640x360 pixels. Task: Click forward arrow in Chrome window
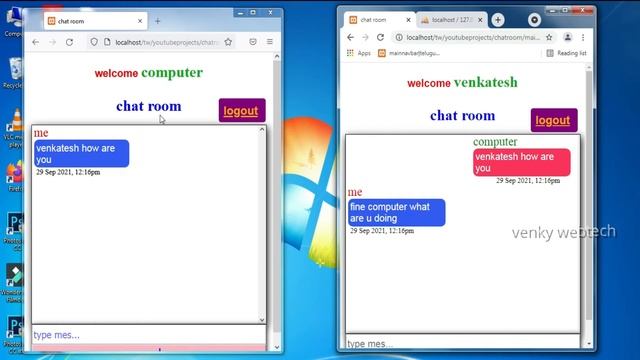(365, 37)
